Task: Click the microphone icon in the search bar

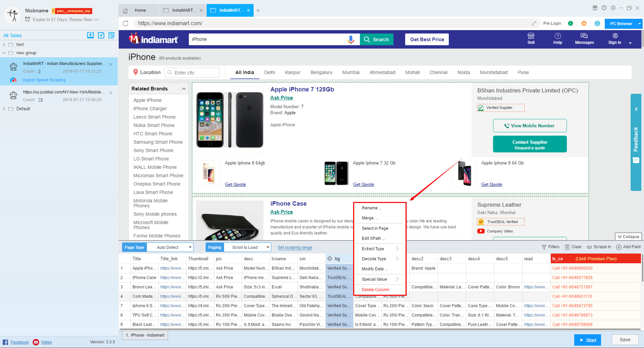Action: pos(351,39)
